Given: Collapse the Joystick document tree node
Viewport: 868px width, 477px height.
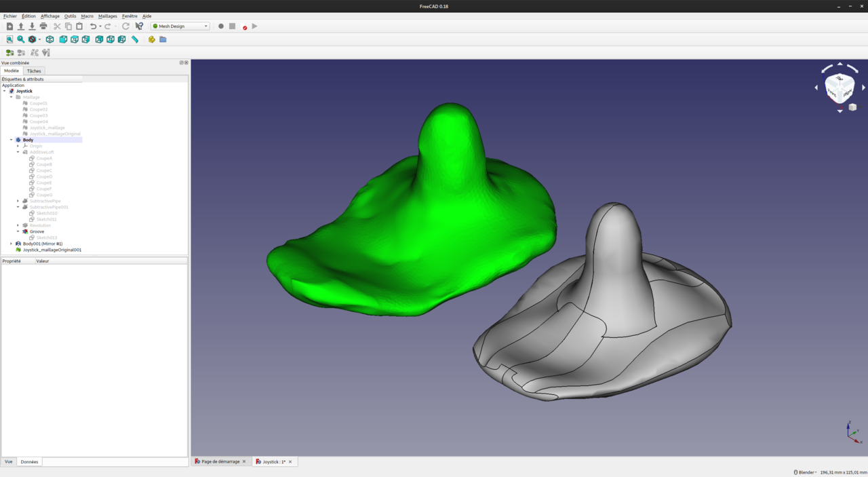Looking at the screenshot, I should coord(5,91).
